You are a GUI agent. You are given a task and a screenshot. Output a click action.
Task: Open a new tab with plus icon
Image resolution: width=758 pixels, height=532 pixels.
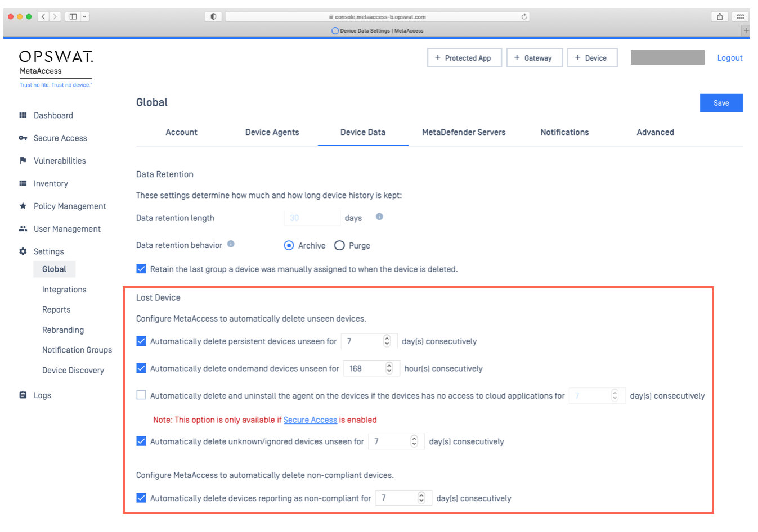746,30
